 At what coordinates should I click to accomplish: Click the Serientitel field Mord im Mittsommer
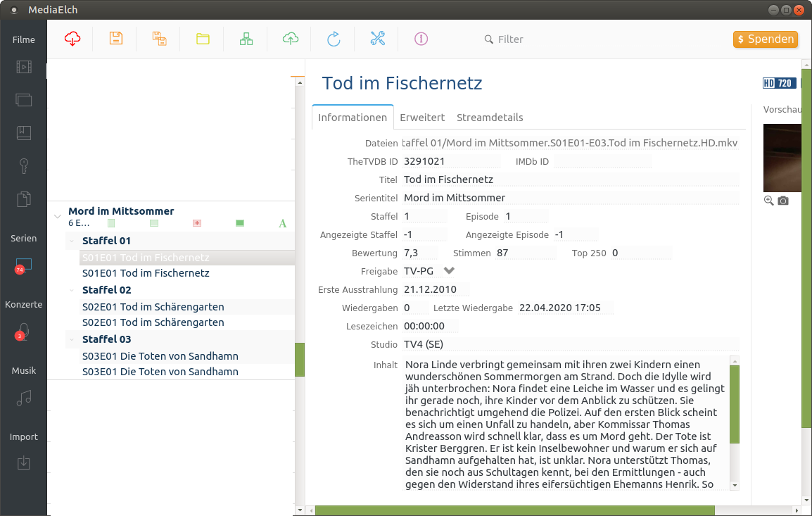click(x=571, y=198)
